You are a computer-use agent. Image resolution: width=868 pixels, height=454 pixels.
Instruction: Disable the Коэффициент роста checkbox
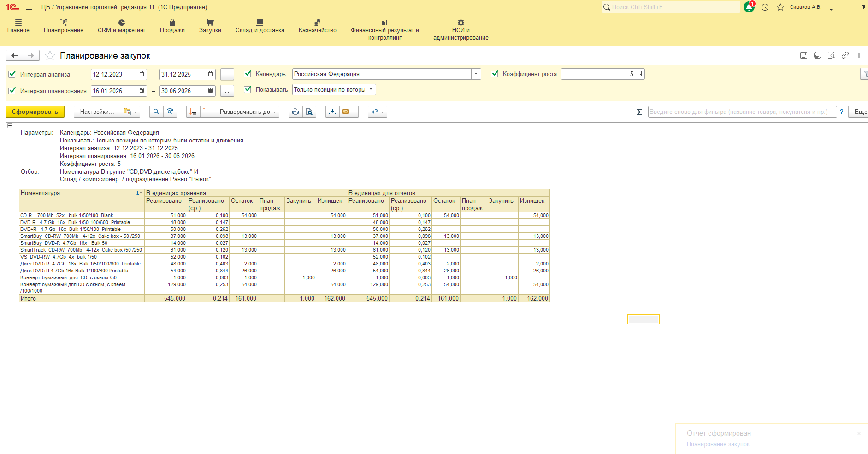pyautogui.click(x=495, y=74)
